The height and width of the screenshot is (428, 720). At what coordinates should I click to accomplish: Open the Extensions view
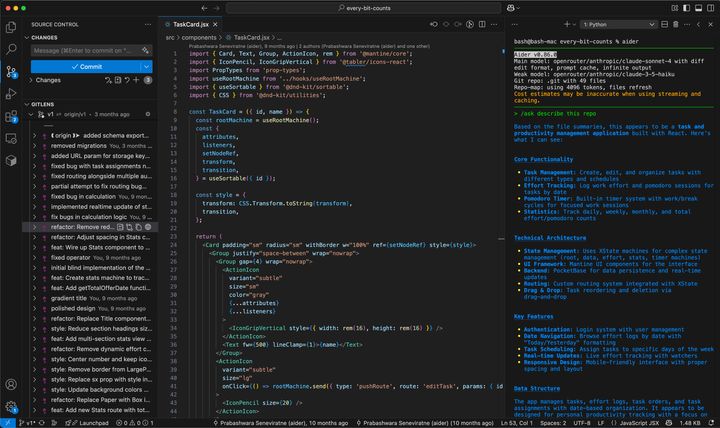11,116
